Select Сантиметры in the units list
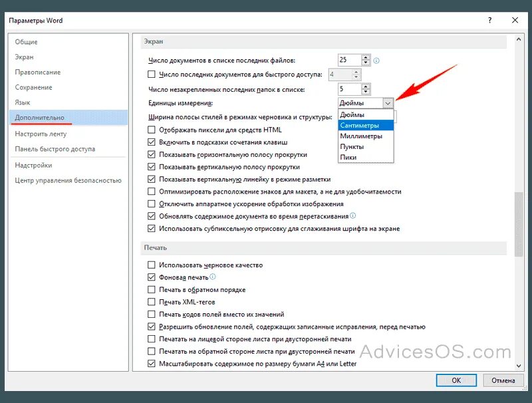Viewport: 532px width, 403px height. (366, 125)
